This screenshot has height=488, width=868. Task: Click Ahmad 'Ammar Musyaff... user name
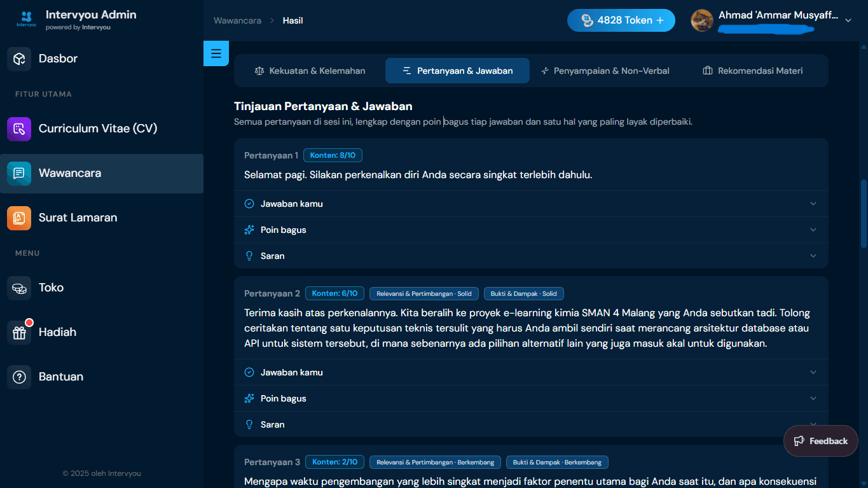pos(778,15)
